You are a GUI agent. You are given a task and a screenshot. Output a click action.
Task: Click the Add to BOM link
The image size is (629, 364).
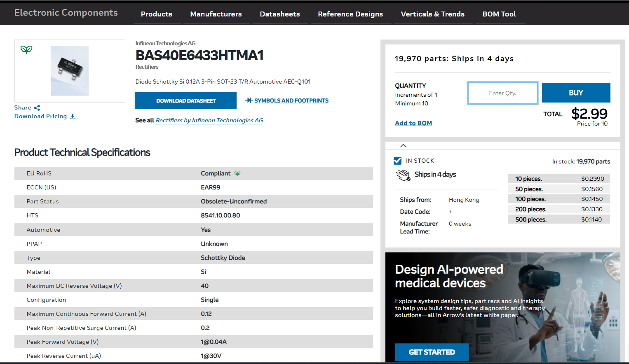(x=413, y=123)
